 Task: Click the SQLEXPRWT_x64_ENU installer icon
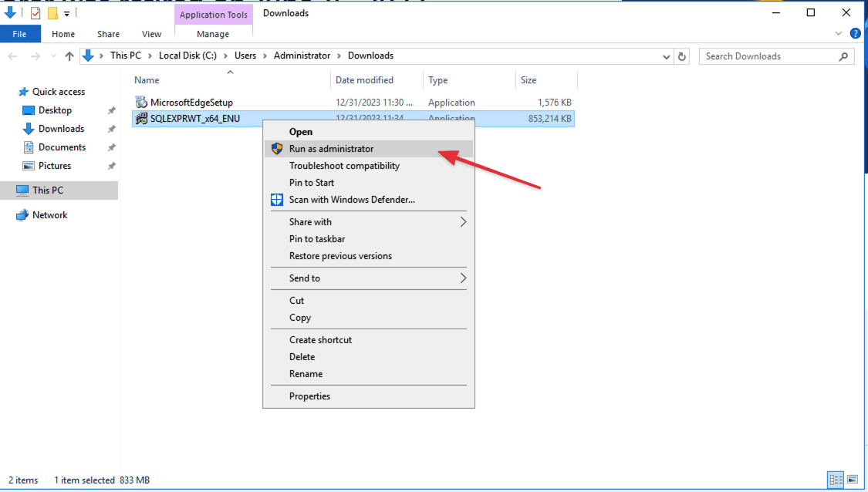140,119
